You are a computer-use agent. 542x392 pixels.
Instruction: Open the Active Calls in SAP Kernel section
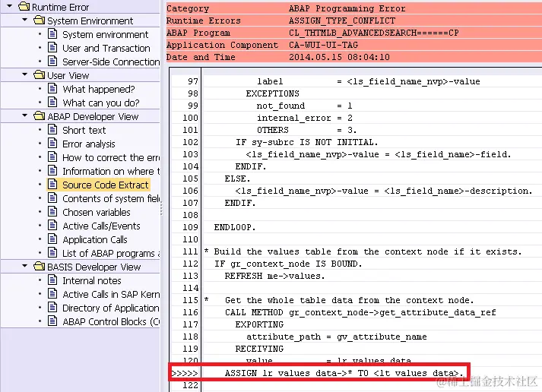tap(111, 294)
